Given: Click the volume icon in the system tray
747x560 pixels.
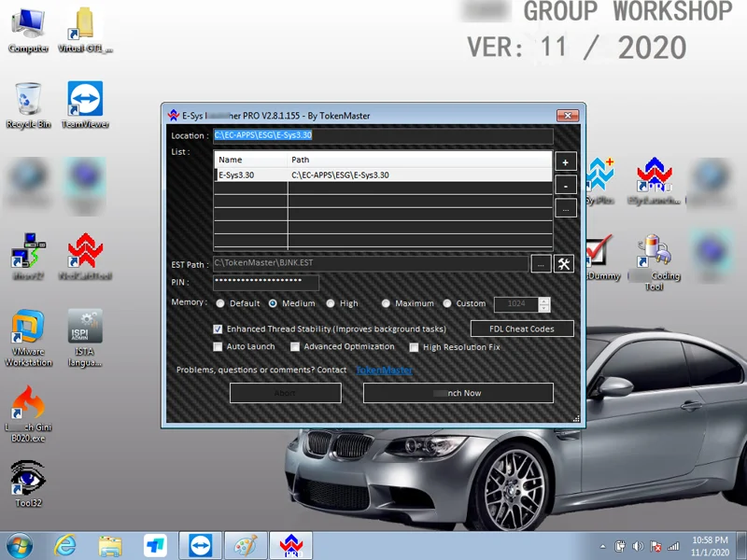Looking at the screenshot, I should 638,547.
